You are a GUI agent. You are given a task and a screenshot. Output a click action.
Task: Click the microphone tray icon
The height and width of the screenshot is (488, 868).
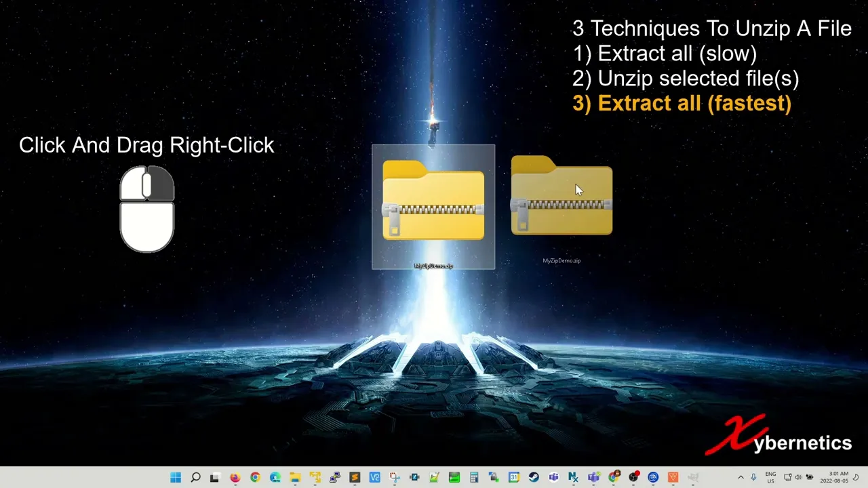[x=753, y=477]
